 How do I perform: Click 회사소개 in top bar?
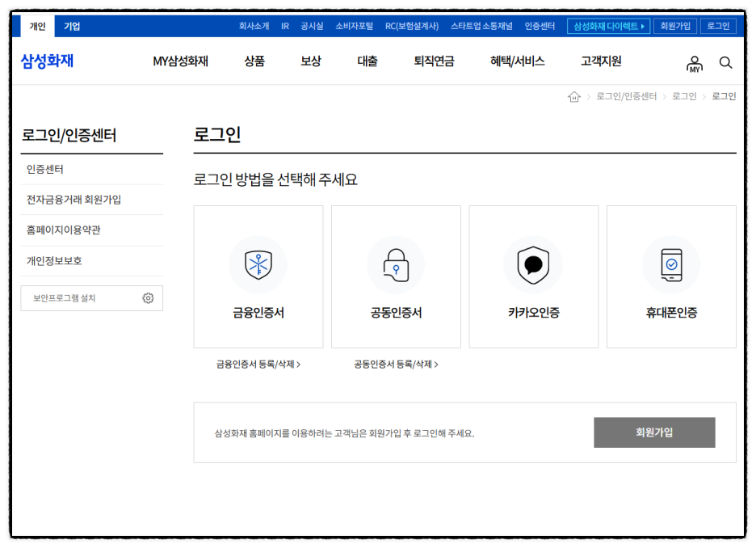coord(254,26)
